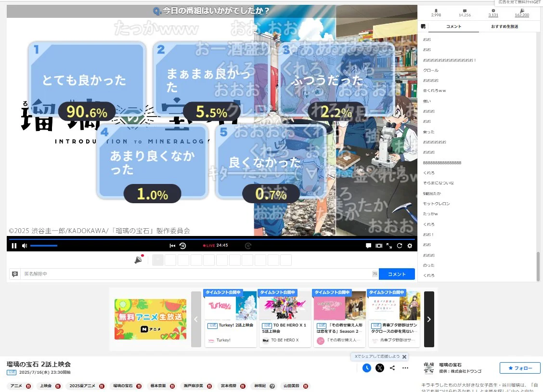The height and width of the screenshot is (392, 543).
Task: Follow the 瑠璃の宝石 channel
Action: coord(520,368)
